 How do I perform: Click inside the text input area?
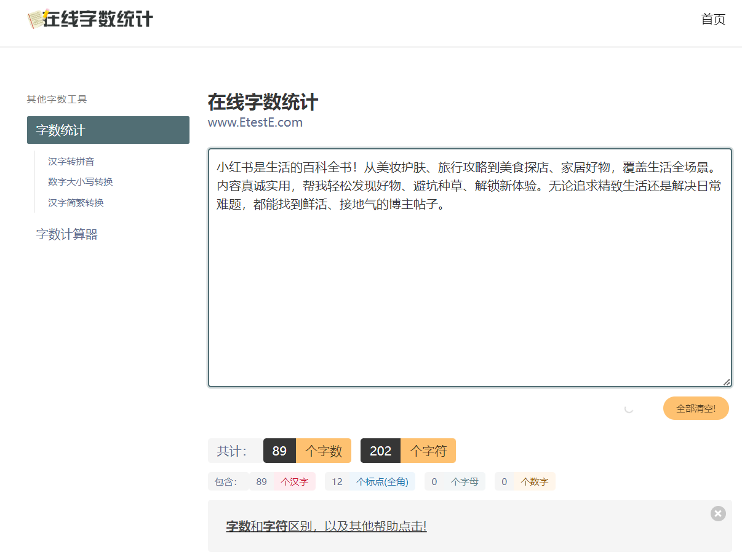coord(470,267)
